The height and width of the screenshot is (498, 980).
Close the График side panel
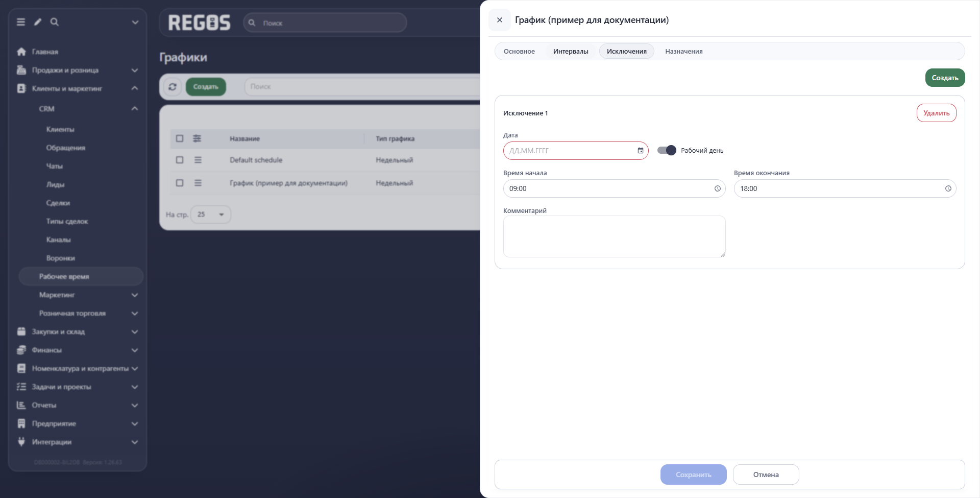coord(500,20)
